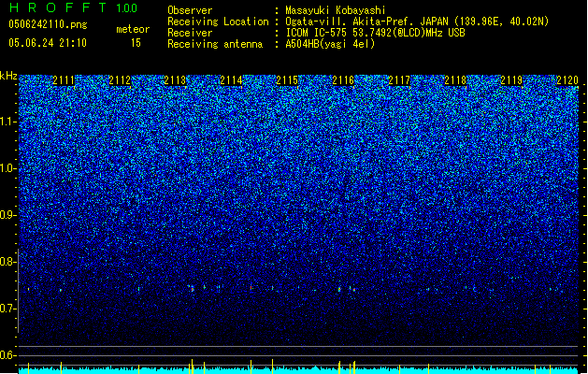Click the 2117 time marker
This screenshot has height=374, width=588.
(399, 80)
